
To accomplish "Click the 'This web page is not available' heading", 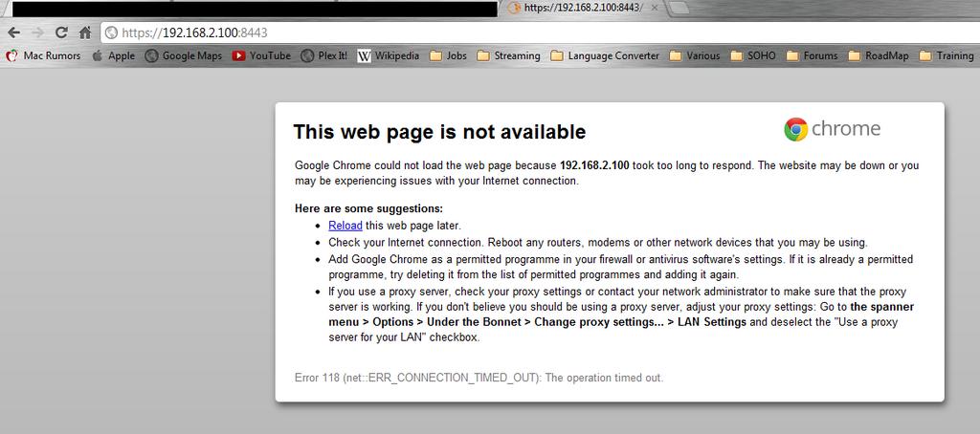I will [x=439, y=132].
